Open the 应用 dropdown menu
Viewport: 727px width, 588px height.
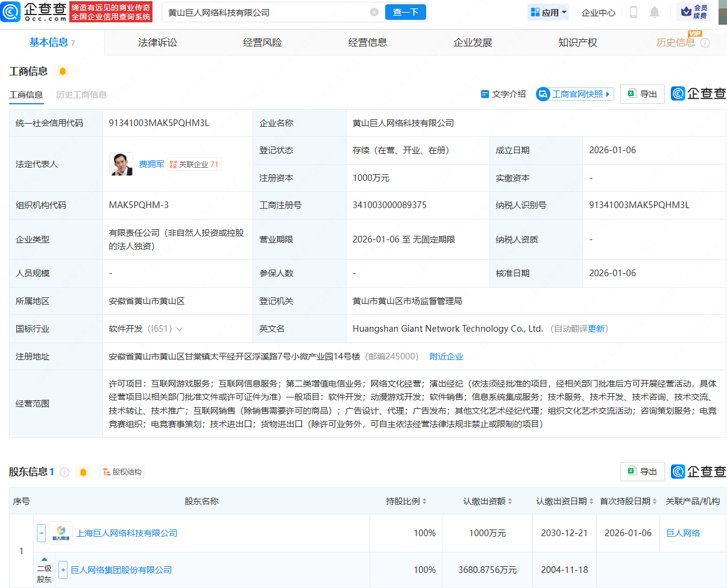[548, 12]
